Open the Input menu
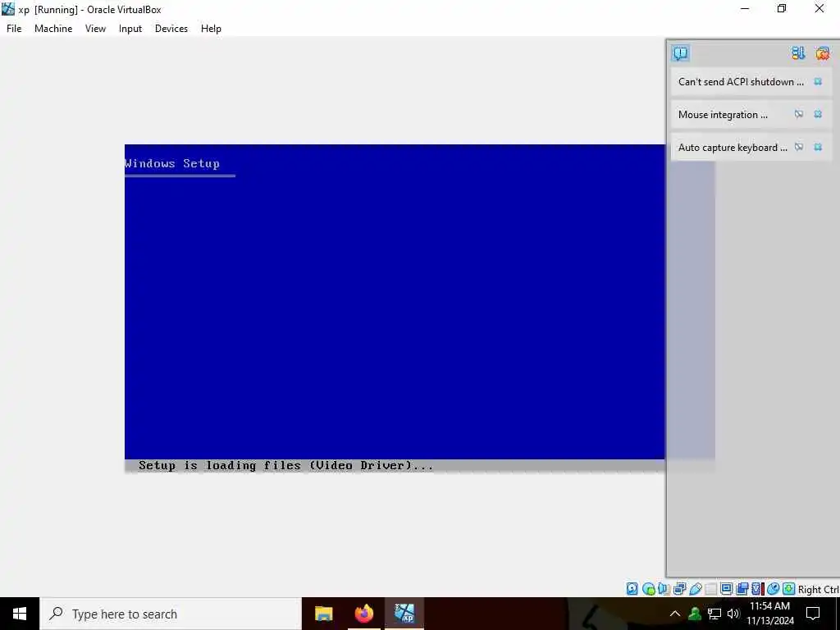Screen dimensions: 840x630 click(x=130, y=29)
